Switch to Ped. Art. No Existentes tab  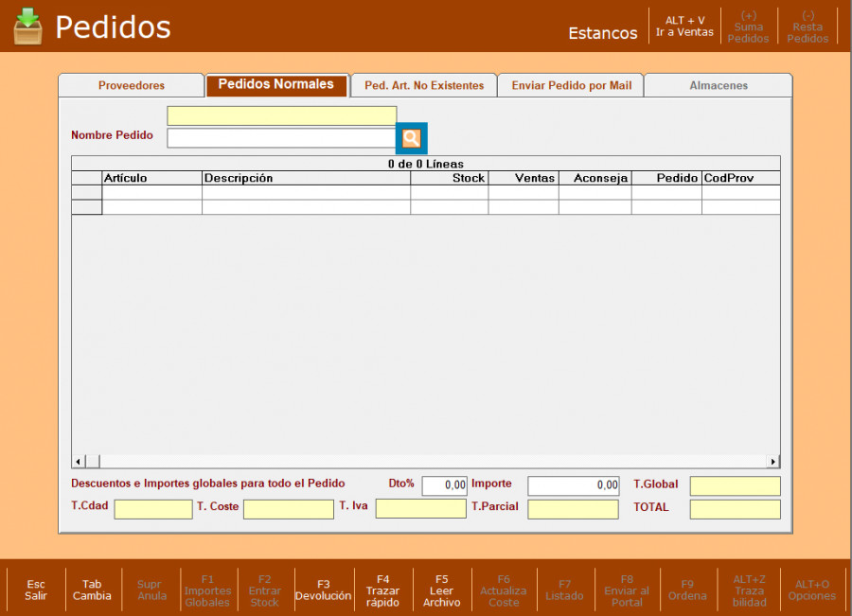coord(424,85)
